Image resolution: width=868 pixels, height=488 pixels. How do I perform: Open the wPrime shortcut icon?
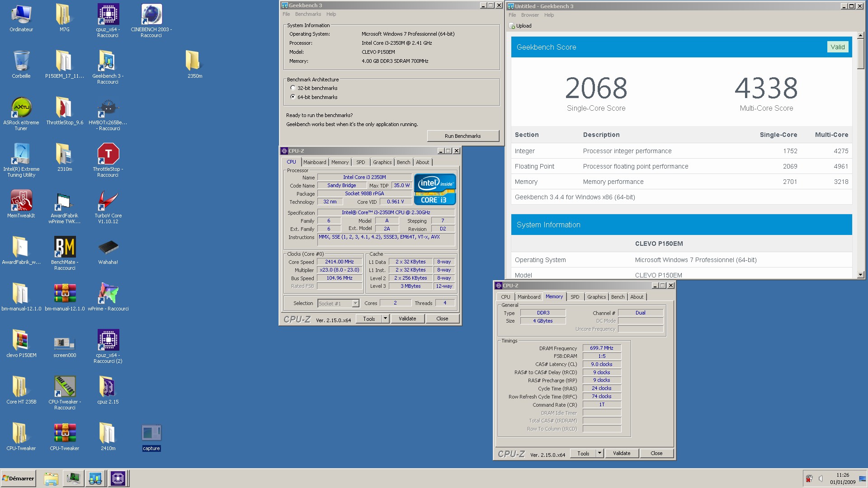click(x=108, y=294)
